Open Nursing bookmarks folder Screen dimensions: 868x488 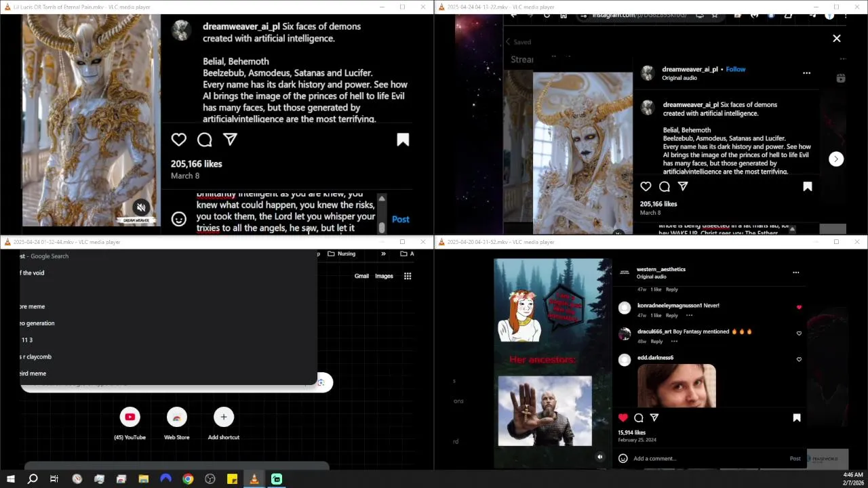(342, 253)
